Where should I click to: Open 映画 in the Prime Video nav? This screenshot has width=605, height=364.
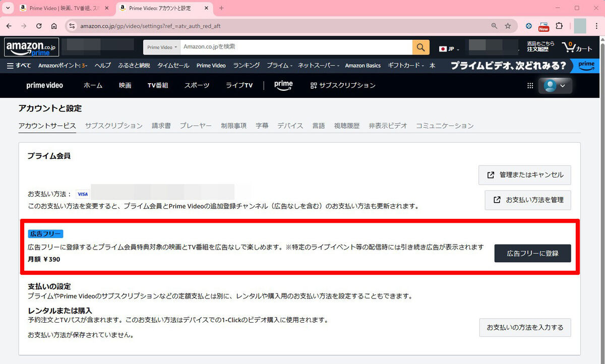[125, 86]
